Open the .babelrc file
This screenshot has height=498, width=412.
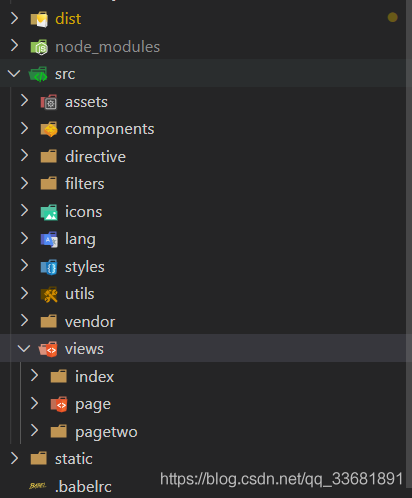click(83, 487)
